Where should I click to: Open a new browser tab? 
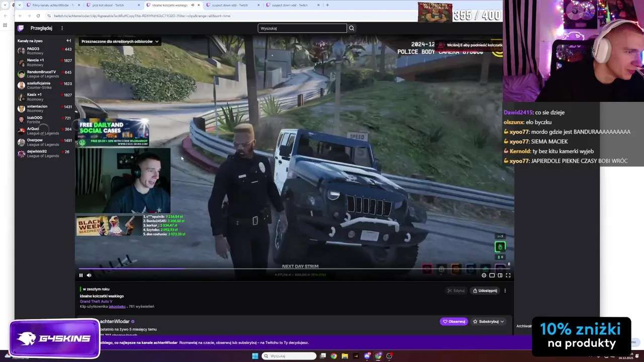pyautogui.click(x=328, y=5)
